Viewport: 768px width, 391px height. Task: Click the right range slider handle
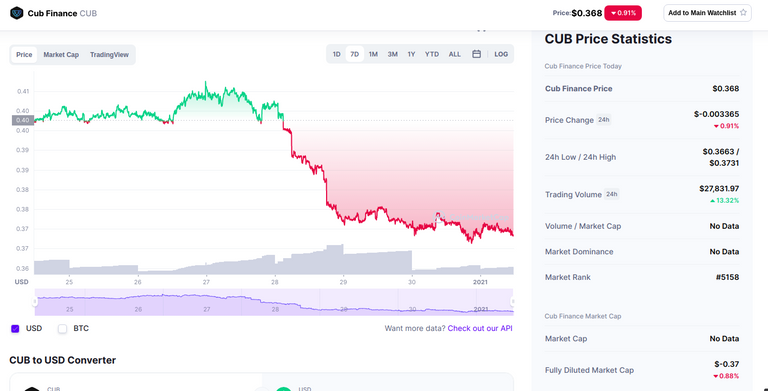pos(512,301)
